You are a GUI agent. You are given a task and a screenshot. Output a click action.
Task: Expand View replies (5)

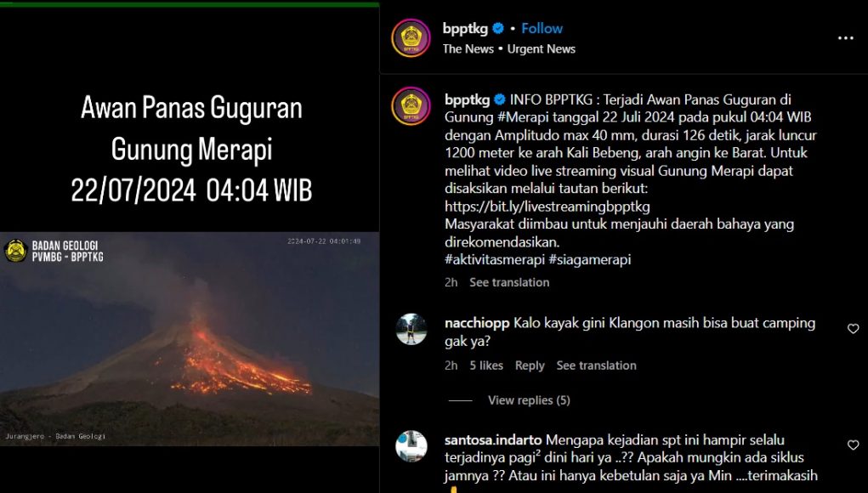[529, 400]
